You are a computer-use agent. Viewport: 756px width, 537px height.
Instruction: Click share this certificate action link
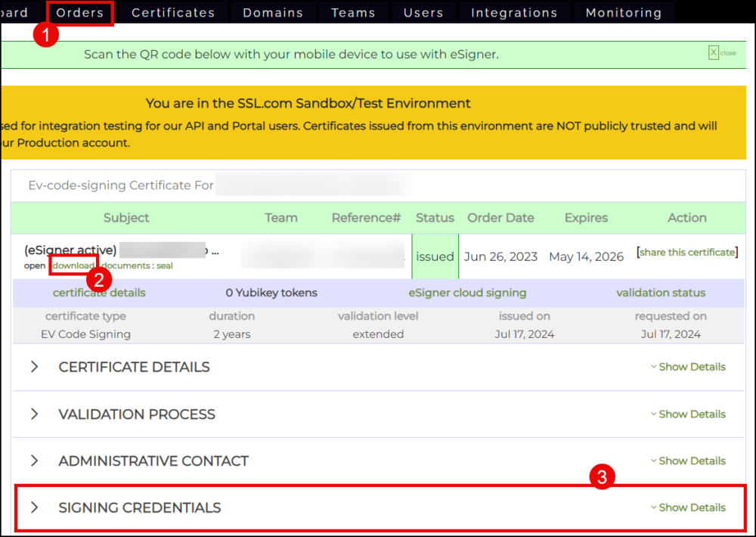click(687, 253)
